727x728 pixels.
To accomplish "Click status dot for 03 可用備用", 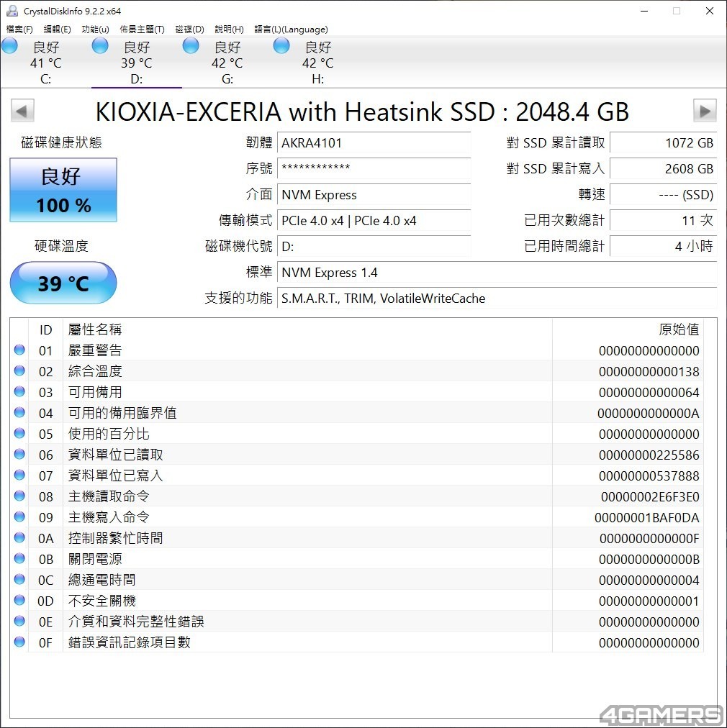I will (19, 391).
